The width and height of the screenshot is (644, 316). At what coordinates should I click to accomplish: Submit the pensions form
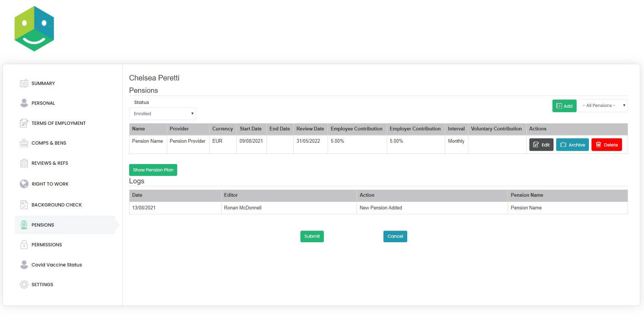click(312, 236)
